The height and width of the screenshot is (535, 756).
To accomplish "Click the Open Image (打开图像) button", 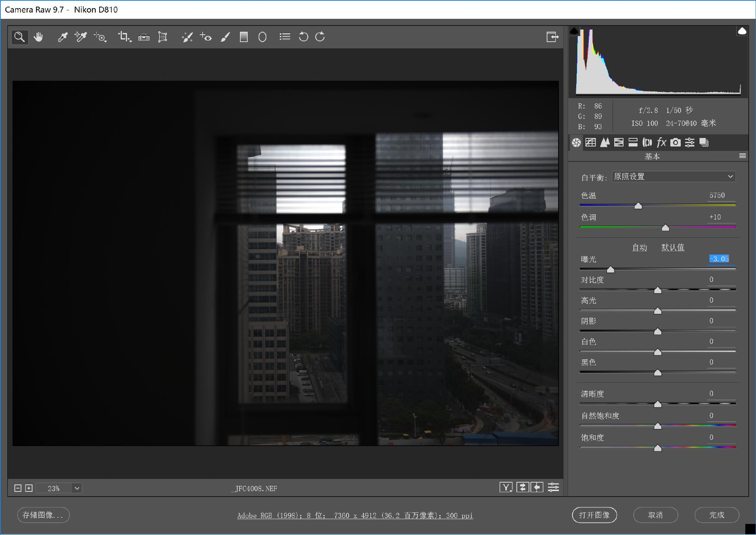I will 594,515.
